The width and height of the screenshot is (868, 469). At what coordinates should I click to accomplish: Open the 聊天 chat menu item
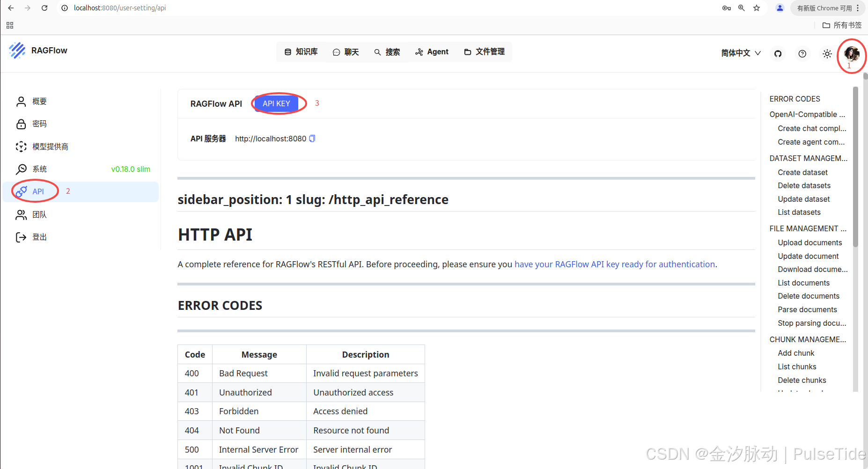click(x=346, y=51)
